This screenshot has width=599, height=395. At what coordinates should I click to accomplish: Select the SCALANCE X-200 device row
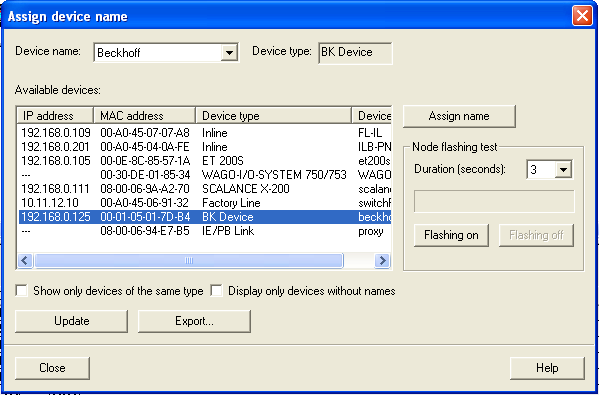[204, 189]
